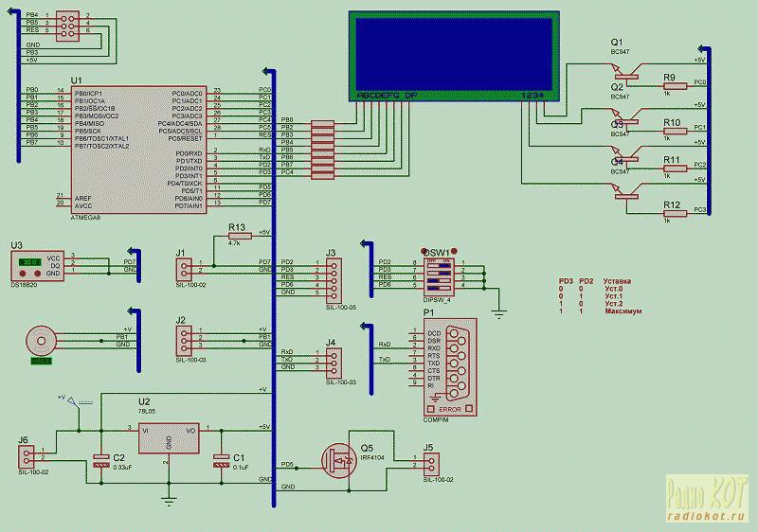758x532 pixels.
Task: Click the 'Q1' transistor label
Action: tap(617, 42)
